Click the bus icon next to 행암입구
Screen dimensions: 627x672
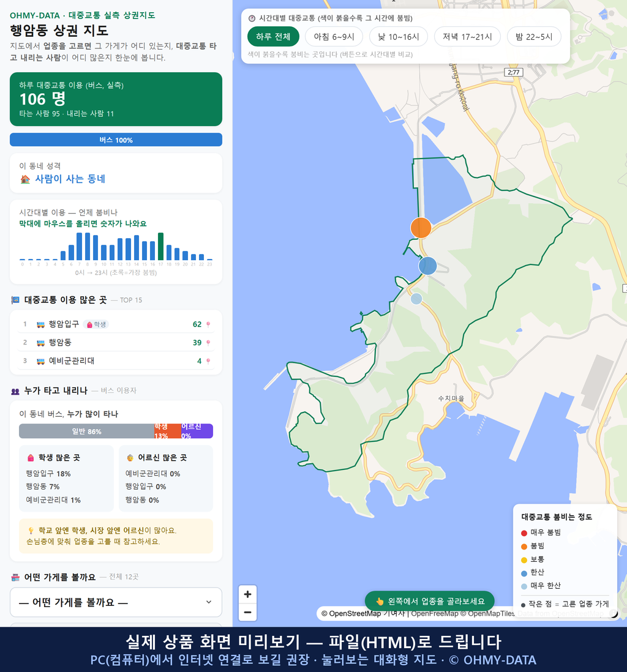click(41, 324)
